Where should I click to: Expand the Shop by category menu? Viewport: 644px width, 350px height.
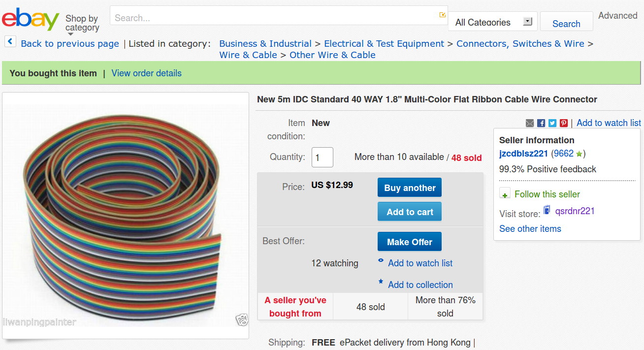point(82,24)
